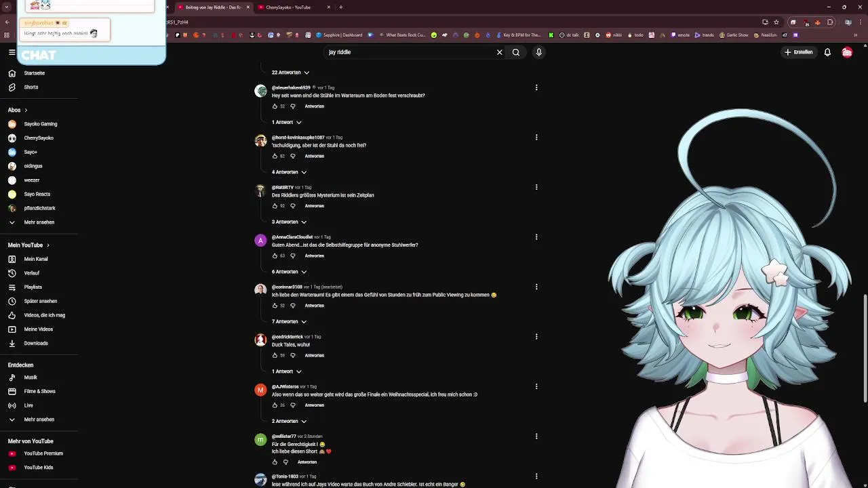Expand 3 Antworten replies
This screenshot has height=488, width=868.
click(x=289, y=222)
